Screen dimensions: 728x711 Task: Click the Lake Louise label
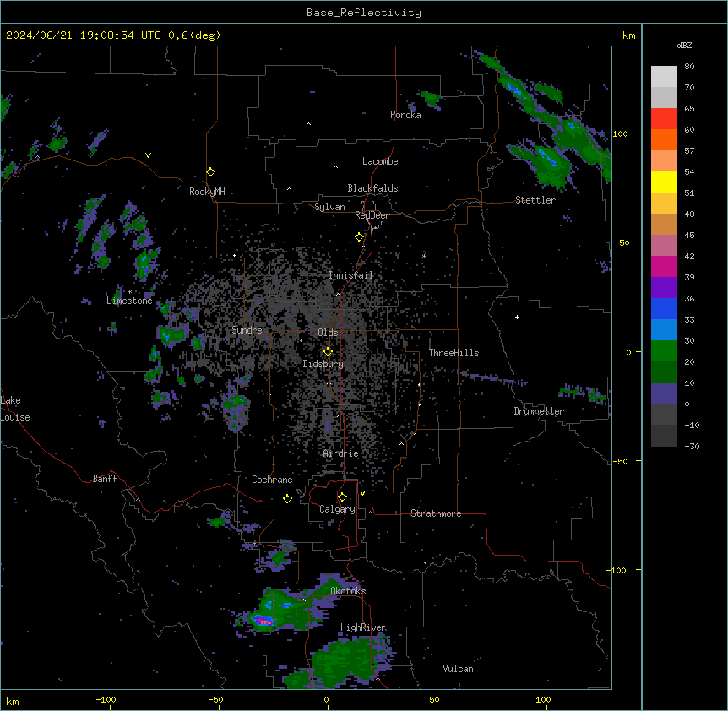pyautogui.click(x=15, y=409)
